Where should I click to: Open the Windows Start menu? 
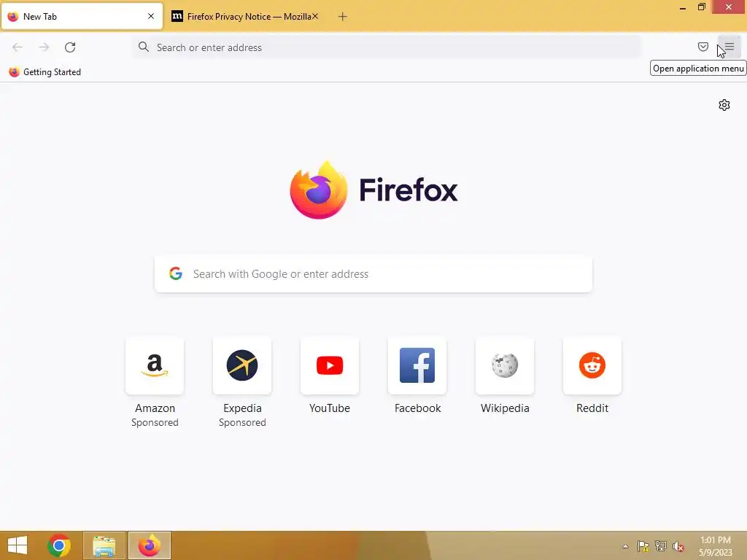pos(18,545)
